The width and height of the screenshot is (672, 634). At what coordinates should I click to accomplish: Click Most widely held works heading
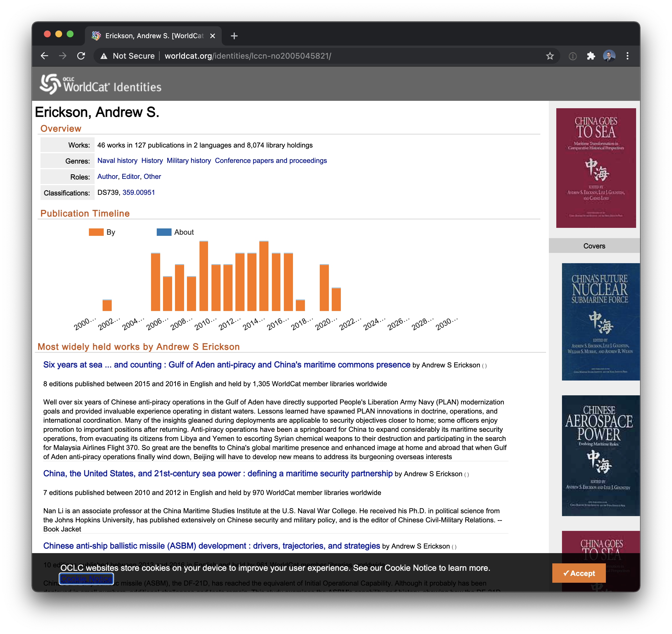[x=139, y=346]
